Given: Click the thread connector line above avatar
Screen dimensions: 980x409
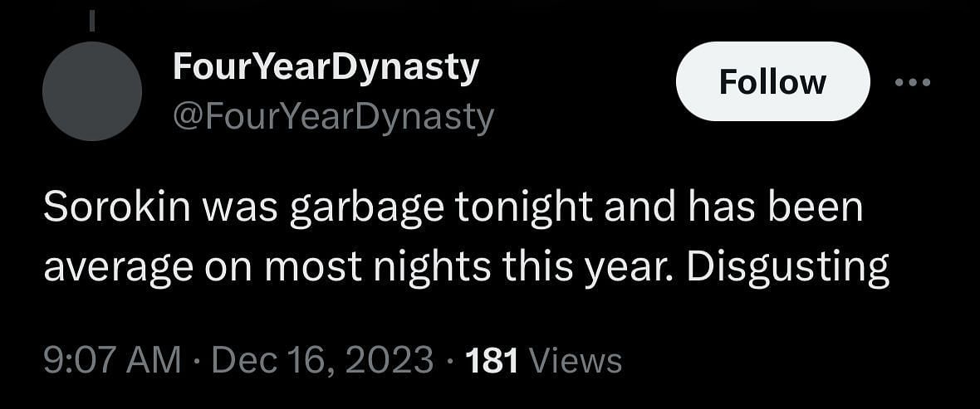Looking at the screenshot, I should (x=91, y=21).
